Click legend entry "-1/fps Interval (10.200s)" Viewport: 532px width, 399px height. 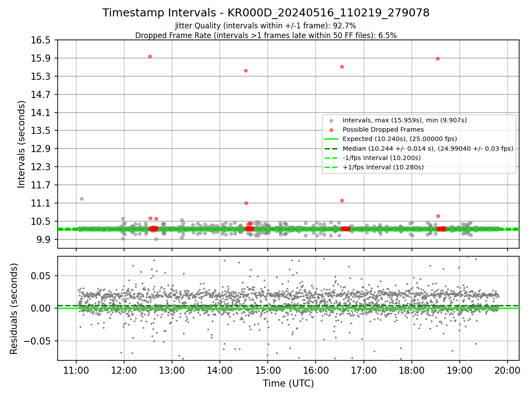click(x=382, y=158)
